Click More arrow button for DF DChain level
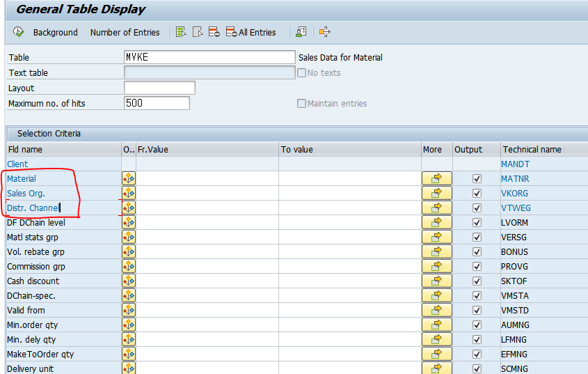 click(x=436, y=222)
